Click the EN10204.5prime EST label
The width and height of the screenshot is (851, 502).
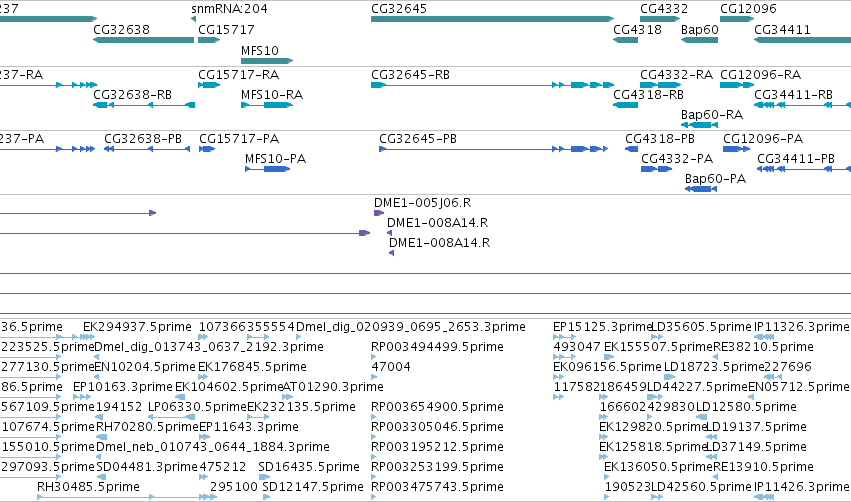tap(145, 366)
